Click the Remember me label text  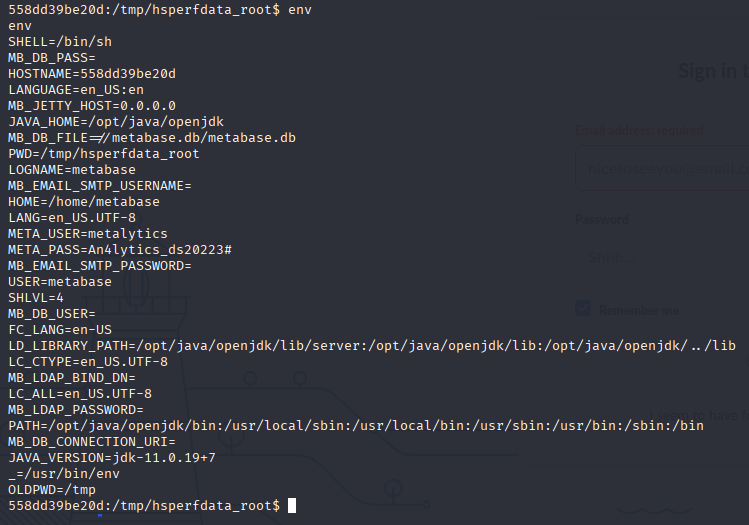point(639,311)
